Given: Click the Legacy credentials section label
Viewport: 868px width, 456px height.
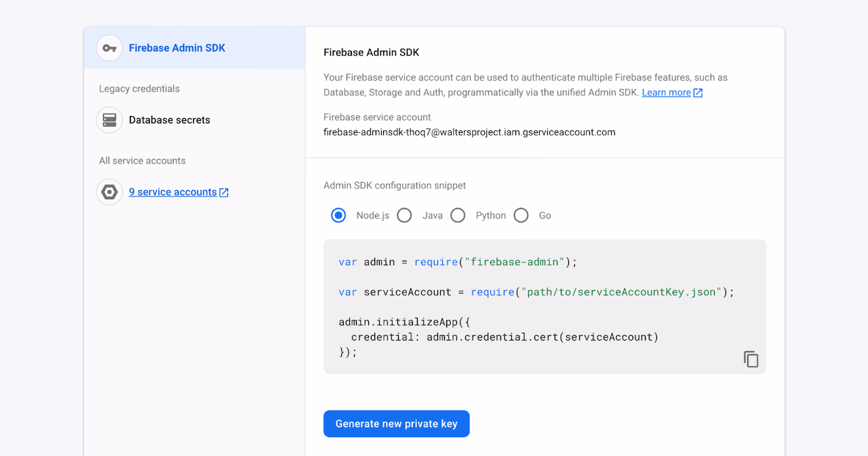Looking at the screenshot, I should click(139, 89).
